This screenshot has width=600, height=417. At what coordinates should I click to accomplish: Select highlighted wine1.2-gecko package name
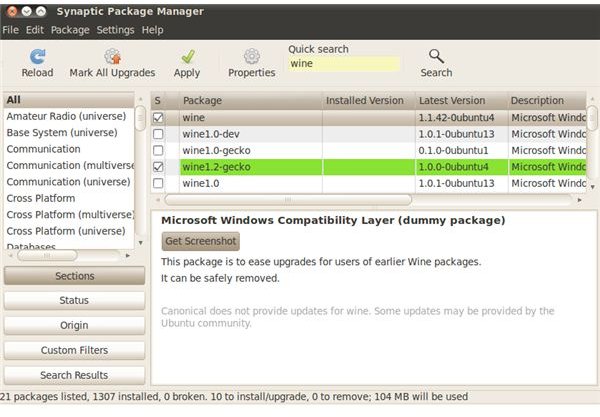coord(216,167)
